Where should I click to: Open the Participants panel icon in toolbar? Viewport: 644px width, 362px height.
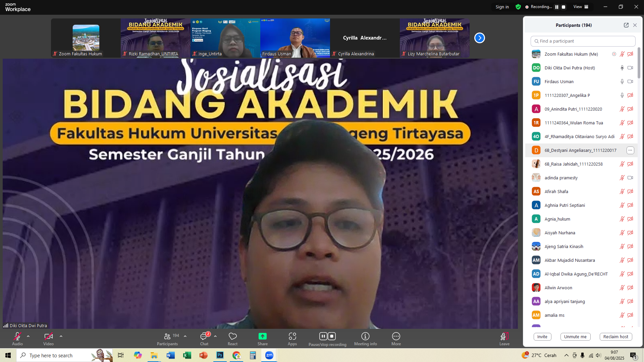tap(167, 336)
